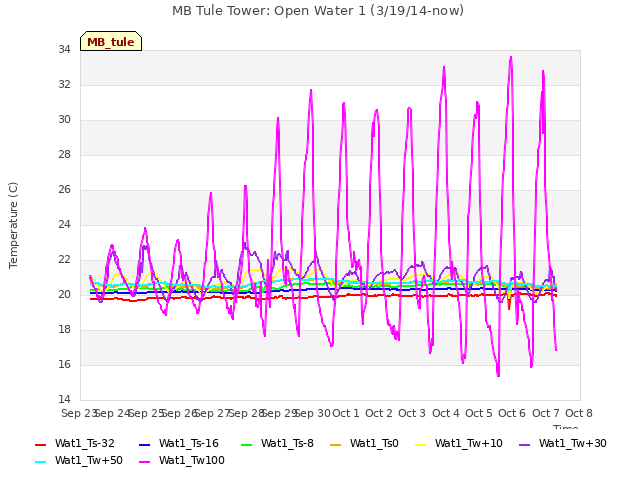
Task: Click the green Wat1_Ts-8 legend swatch
Action: [247, 444]
